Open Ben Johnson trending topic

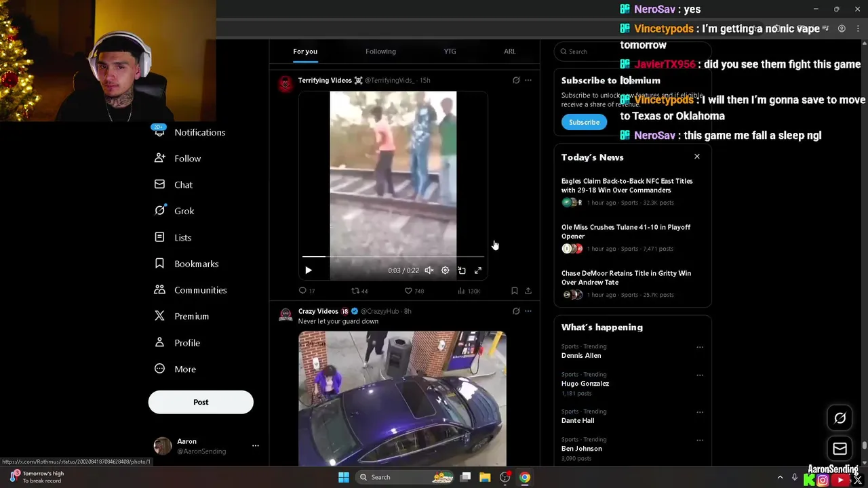point(582,449)
